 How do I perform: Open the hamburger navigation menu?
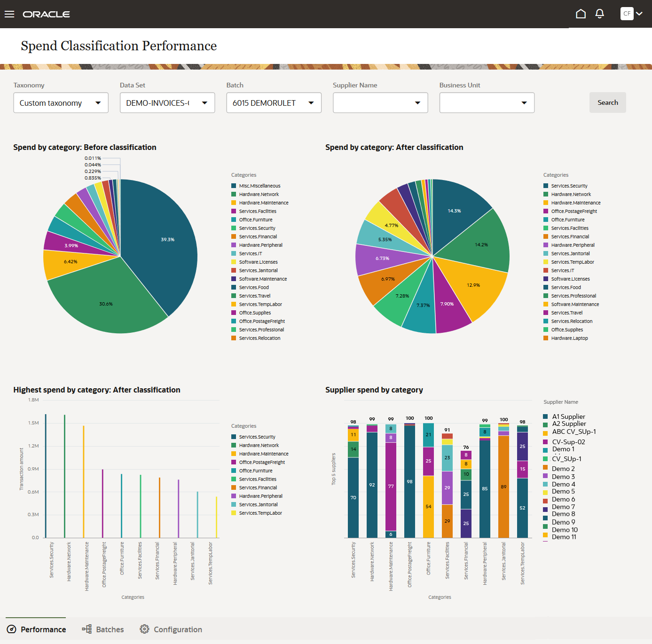[x=9, y=14]
